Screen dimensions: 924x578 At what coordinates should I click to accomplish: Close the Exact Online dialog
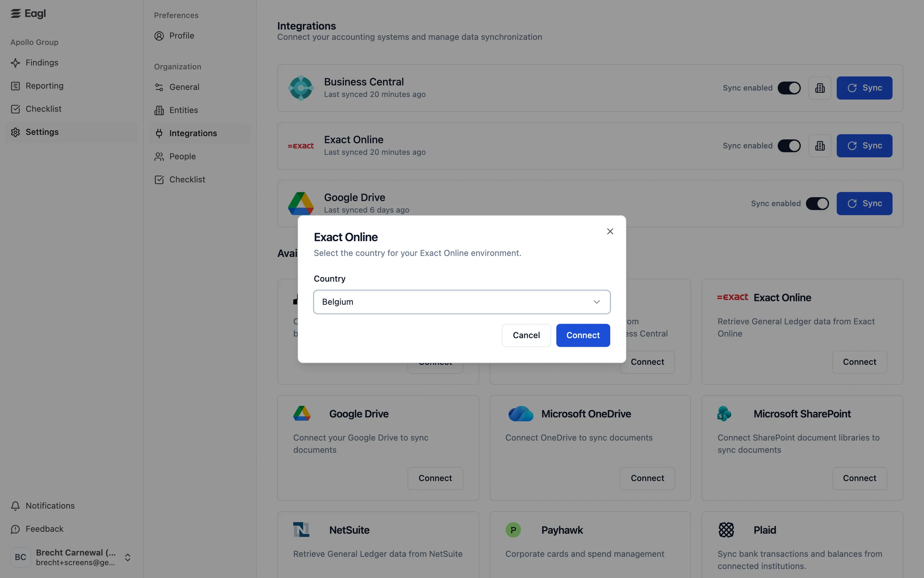[610, 231]
